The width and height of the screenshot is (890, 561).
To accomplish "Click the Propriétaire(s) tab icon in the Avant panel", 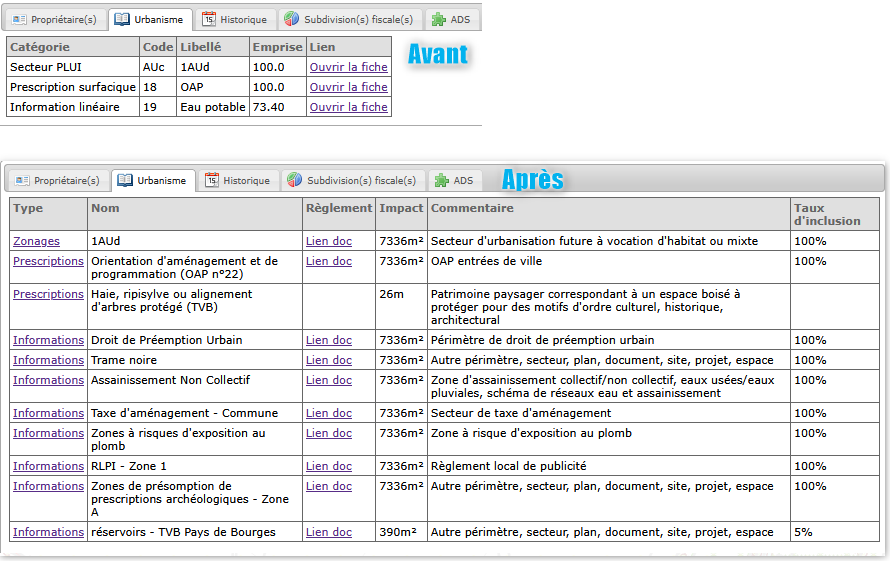I will point(20,20).
